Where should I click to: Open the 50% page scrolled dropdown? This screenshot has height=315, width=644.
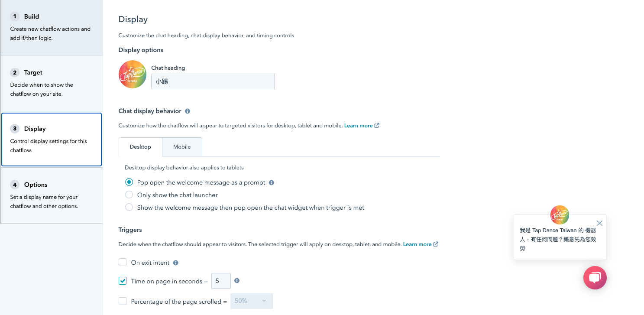(252, 301)
